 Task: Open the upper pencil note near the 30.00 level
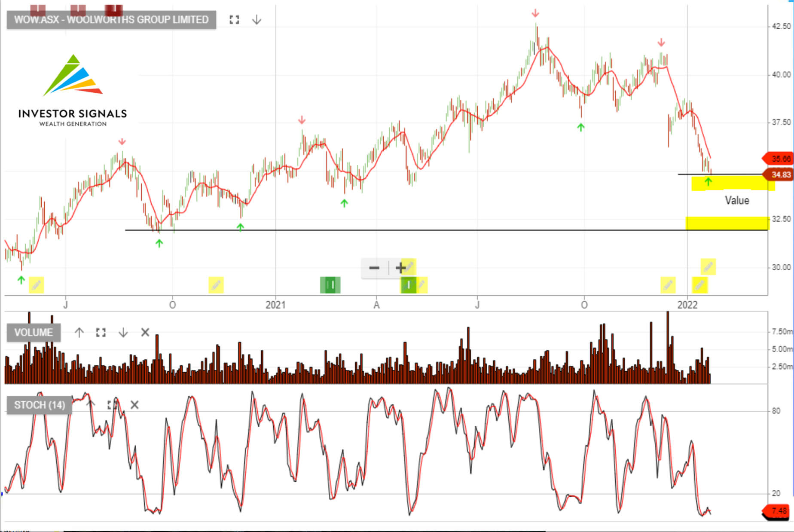[x=708, y=267]
